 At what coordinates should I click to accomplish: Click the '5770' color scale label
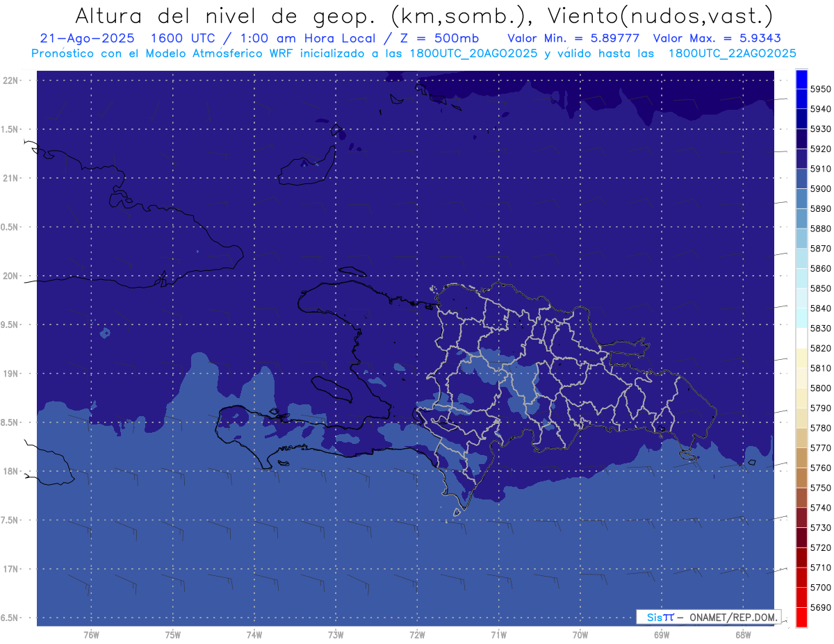(x=821, y=448)
